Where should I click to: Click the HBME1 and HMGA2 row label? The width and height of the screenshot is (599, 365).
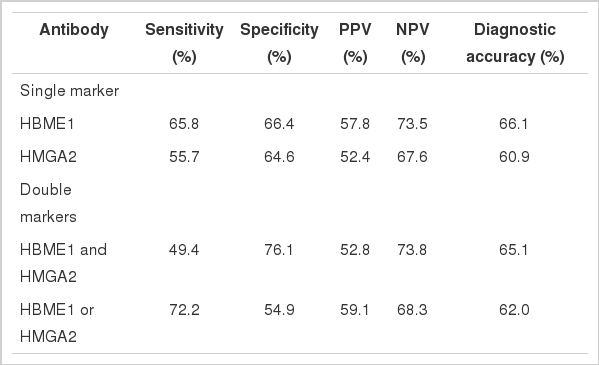(63, 263)
